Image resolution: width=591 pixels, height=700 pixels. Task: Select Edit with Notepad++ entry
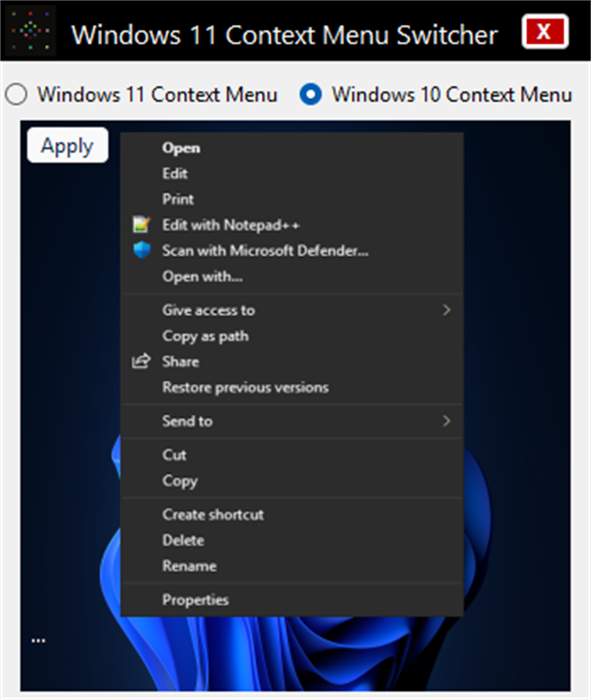click(x=292, y=225)
